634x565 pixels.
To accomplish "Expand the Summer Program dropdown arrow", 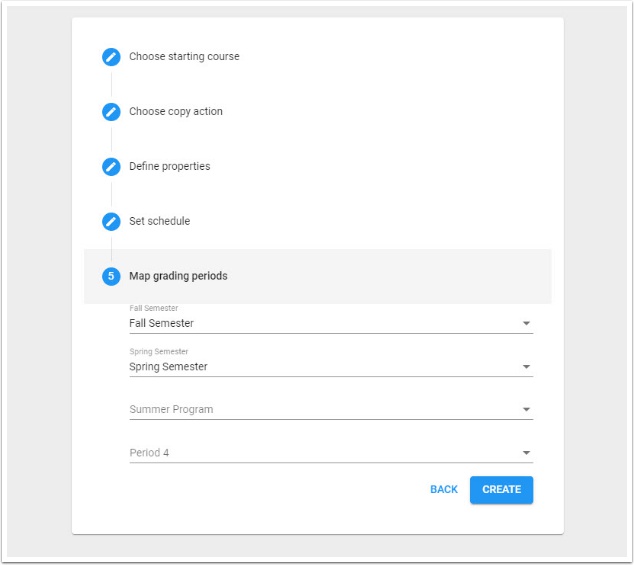I will 526,410.
